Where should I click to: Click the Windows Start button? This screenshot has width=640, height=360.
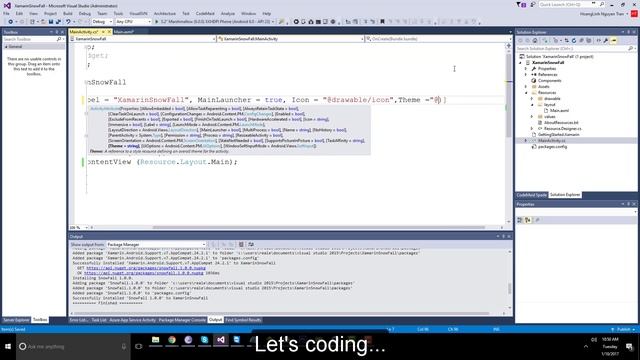8,347
